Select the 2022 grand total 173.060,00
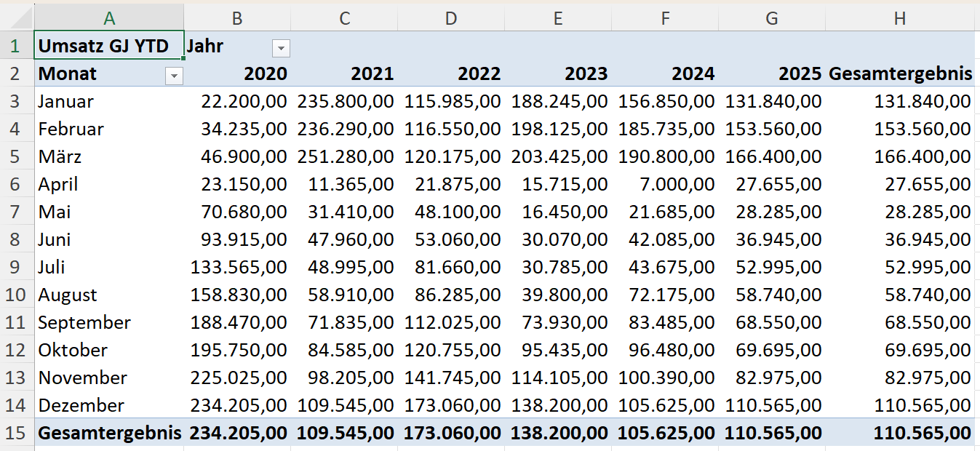The image size is (980, 451). pyautogui.click(x=453, y=433)
